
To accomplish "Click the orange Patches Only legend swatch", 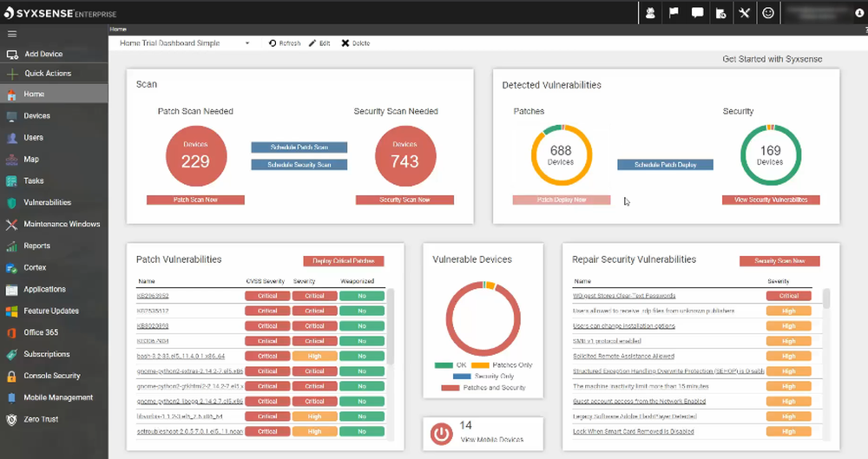I will tap(481, 365).
